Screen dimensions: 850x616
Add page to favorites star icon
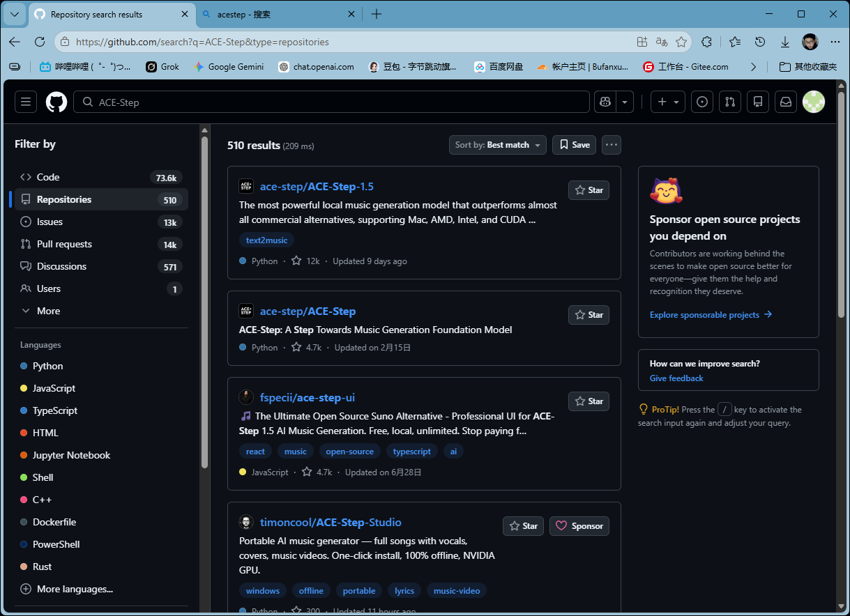click(x=681, y=42)
